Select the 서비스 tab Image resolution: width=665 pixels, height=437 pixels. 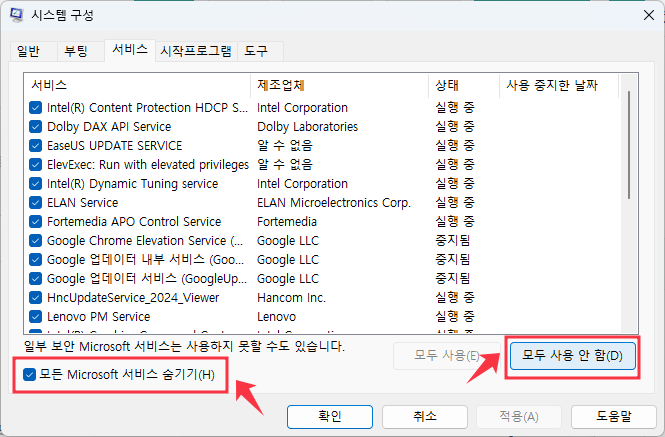[130, 50]
